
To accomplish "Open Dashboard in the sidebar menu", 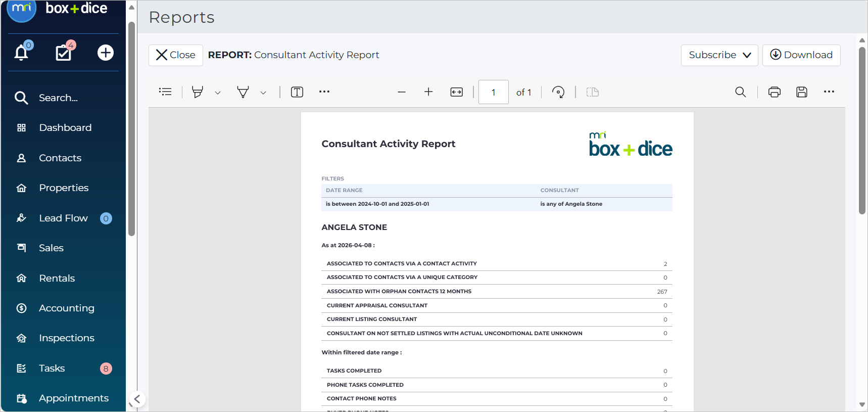I will (x=65, y=128).
